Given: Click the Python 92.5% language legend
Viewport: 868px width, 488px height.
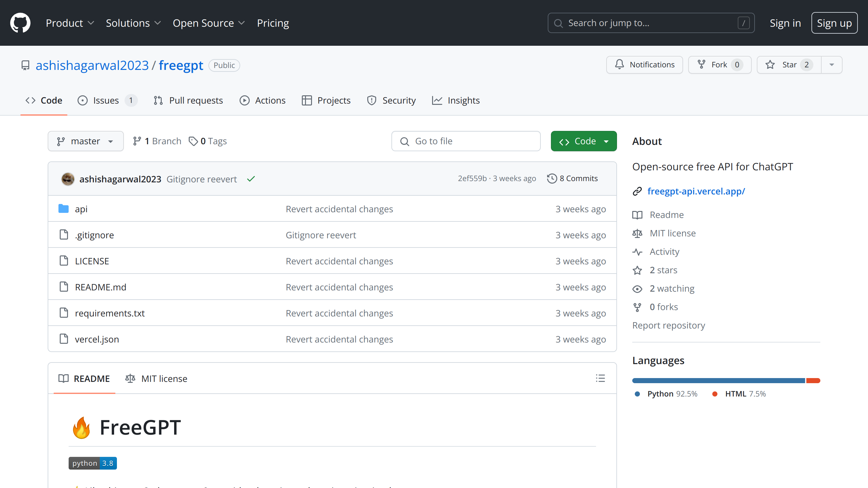Looking at the screenshot, I should pyautogui.click(x=666, y=394).
